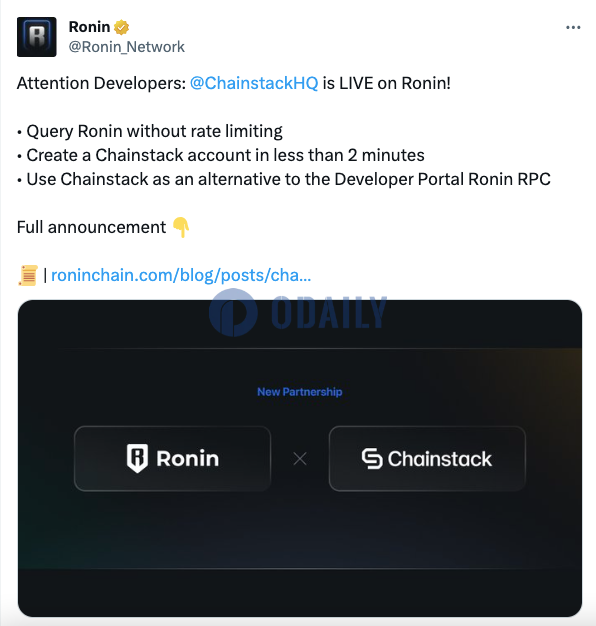Open the @ChainstackHQ mention

click(x=254, y=83)
